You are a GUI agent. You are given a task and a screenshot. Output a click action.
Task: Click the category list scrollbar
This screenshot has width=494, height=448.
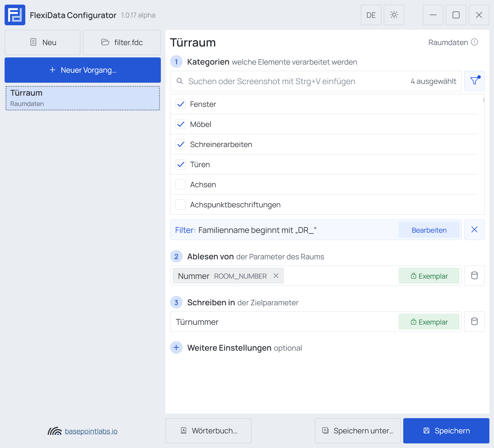[484, 100]
